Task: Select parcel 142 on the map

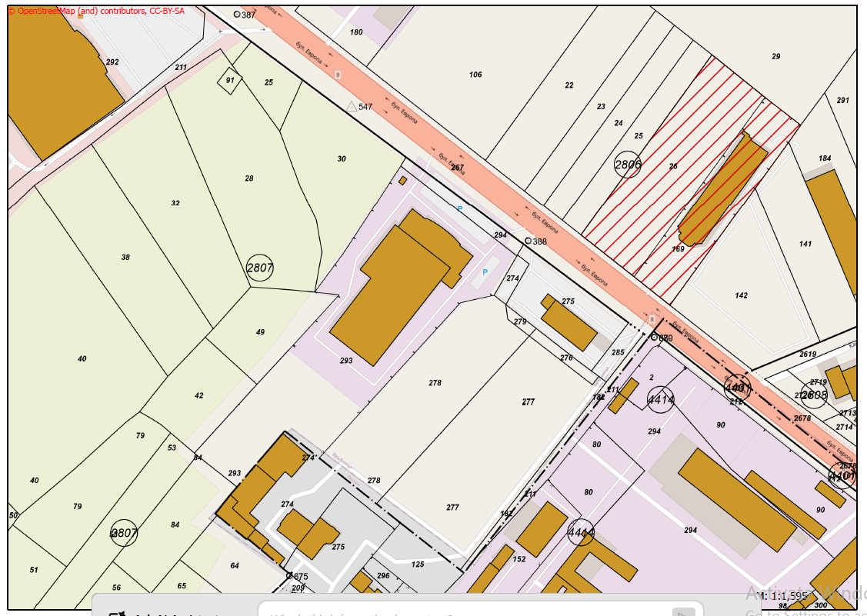Action: point(741,296)
